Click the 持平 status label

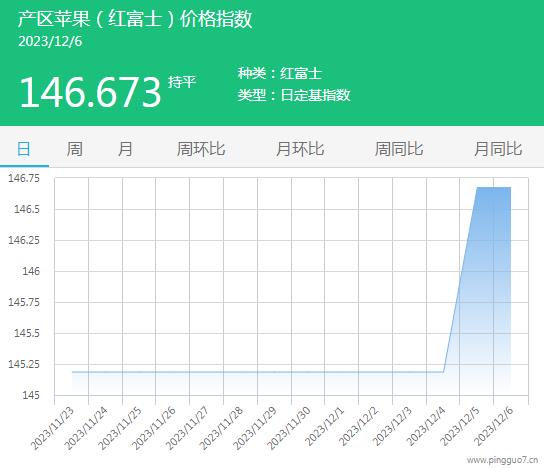click(182, 82)
